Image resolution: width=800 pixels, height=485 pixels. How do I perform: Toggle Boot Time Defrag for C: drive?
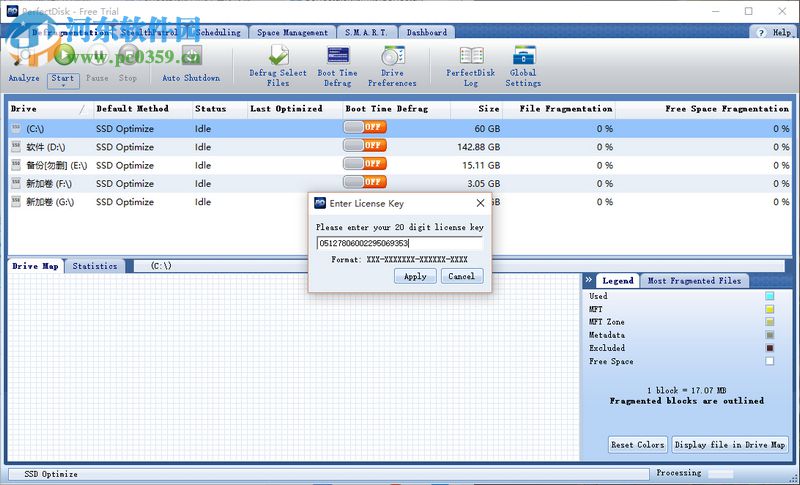point(364,128)
